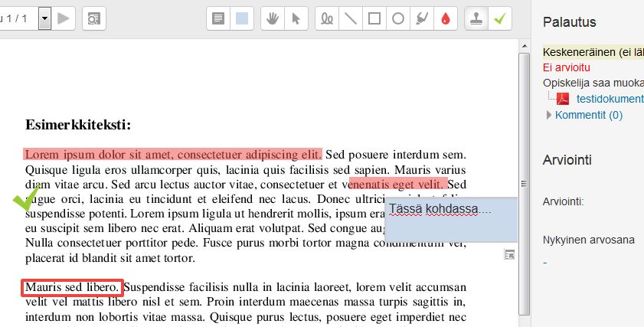
Task: Open the testidokumentti PDF file link
Action: click(x=610, y=99)
